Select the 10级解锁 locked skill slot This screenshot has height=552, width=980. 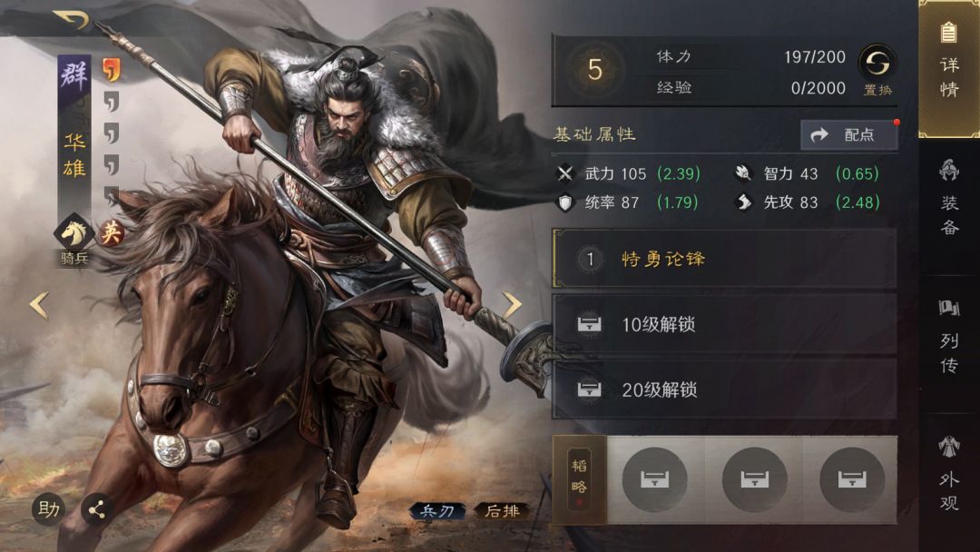[724, 324]
